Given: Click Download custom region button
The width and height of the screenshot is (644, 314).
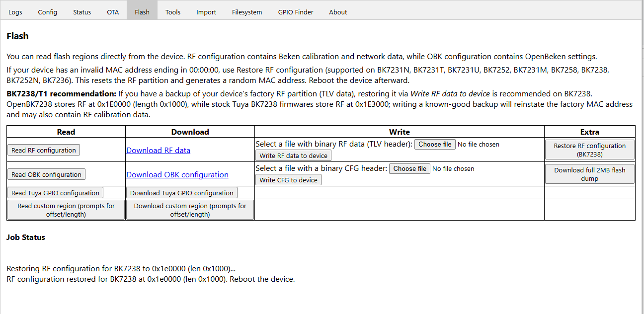Looking at the screenshot, I should click(x=190, y=210).
